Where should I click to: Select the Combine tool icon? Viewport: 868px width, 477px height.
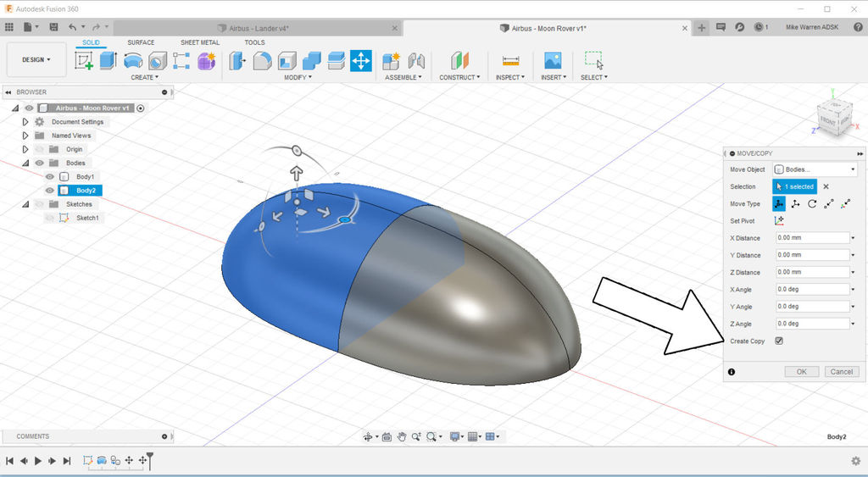tap(312, 61)
